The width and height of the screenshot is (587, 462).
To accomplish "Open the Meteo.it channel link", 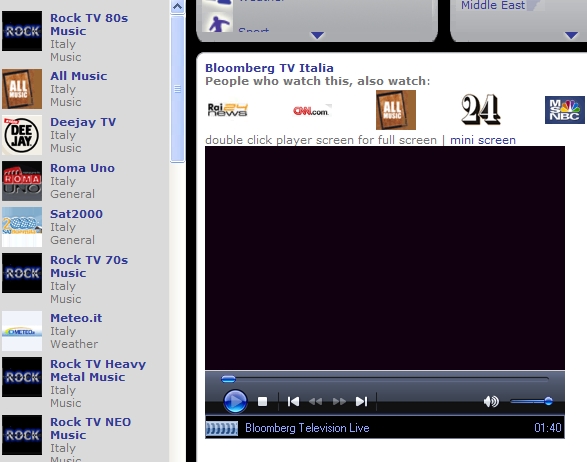I will [x=76, y=318].
